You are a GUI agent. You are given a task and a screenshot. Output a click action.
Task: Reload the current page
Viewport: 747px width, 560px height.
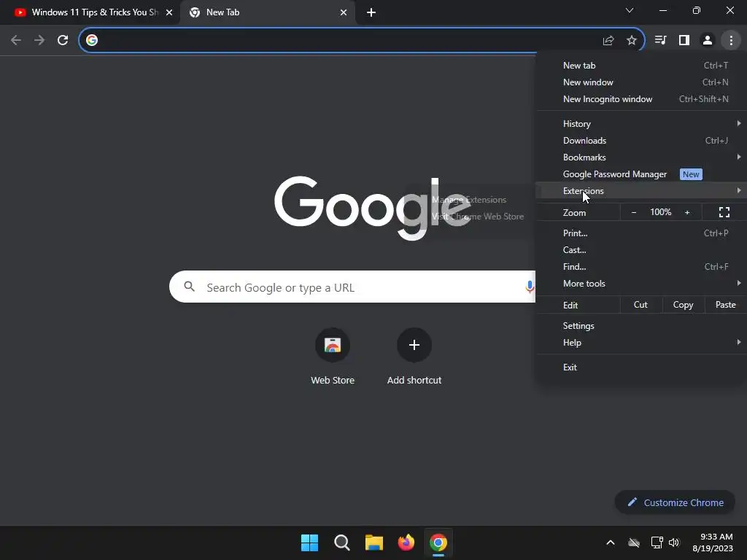63,40
